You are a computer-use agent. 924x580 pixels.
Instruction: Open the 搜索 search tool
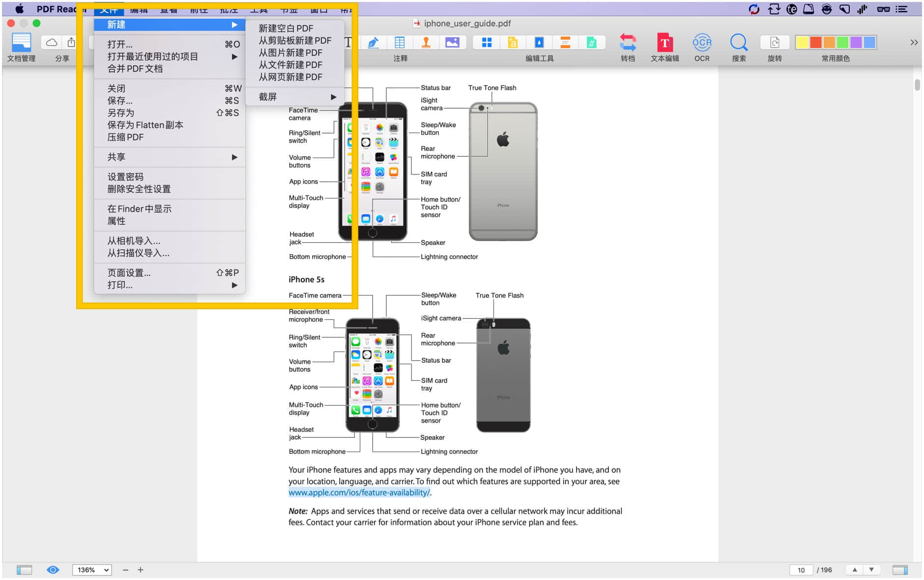click(739, 47)
